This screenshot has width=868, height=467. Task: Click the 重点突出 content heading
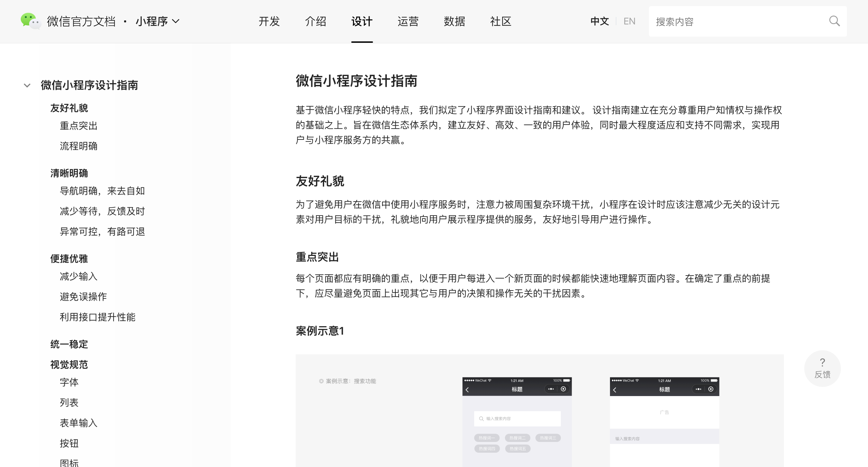tap(317, 257)
